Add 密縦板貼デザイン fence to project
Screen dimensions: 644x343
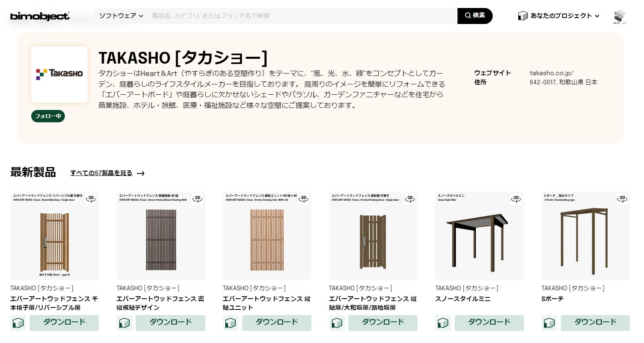[x=124, y=323]
